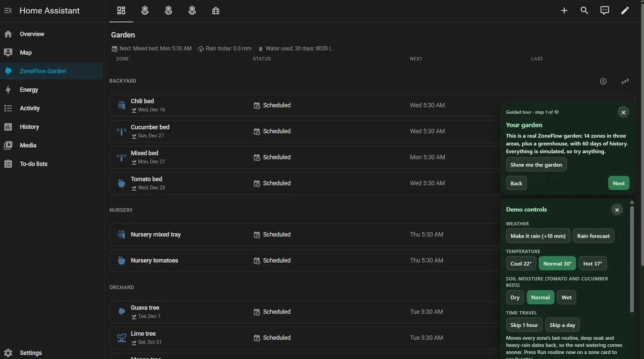Open the assist chat icon
This screenshot has height=359, width=644.
(x=605, y=10)
